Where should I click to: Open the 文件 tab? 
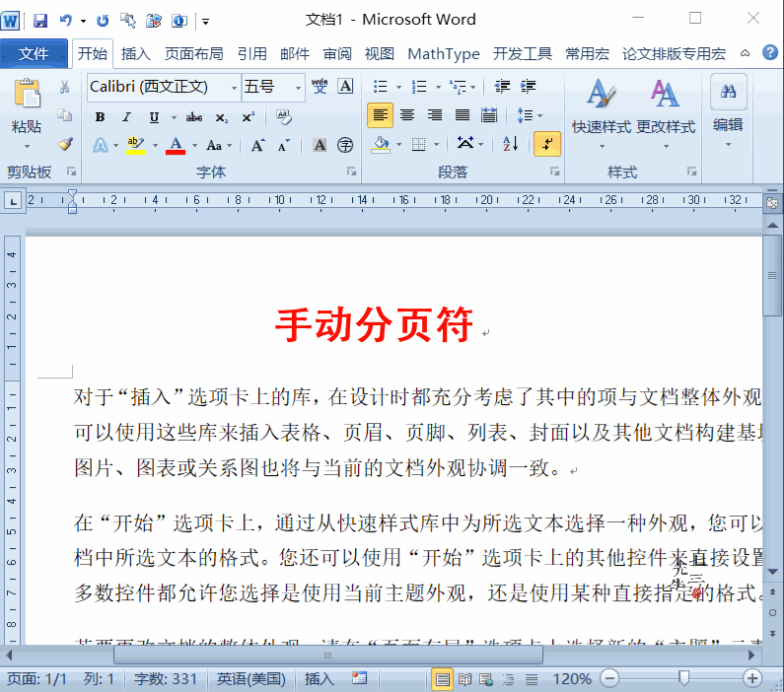click(34, 53)
